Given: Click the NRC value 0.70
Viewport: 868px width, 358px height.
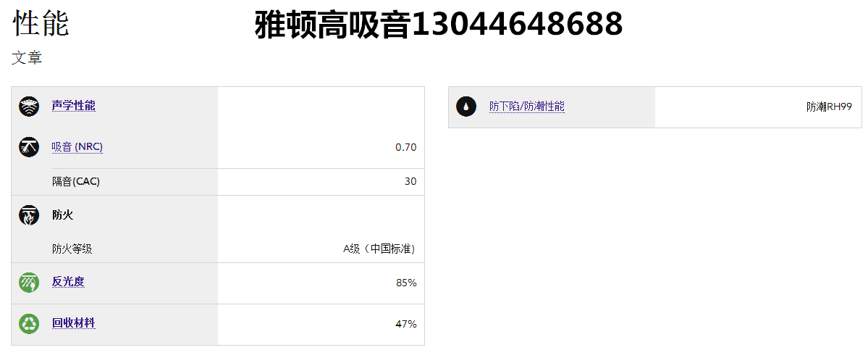Looking at the screenshot, I should (x=405, y=147).
